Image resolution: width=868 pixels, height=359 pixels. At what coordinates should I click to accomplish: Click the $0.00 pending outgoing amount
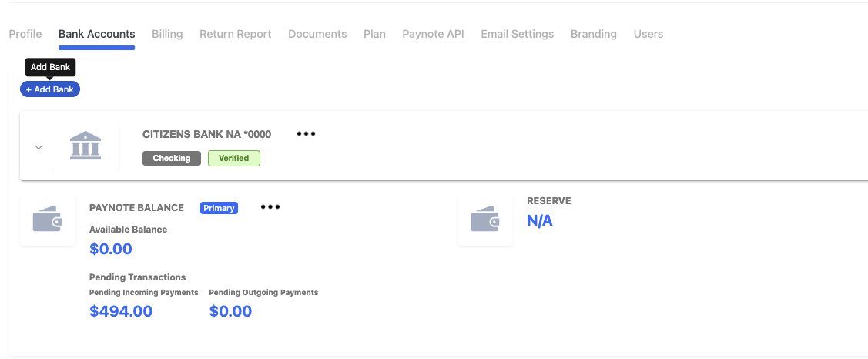point(230,311)
